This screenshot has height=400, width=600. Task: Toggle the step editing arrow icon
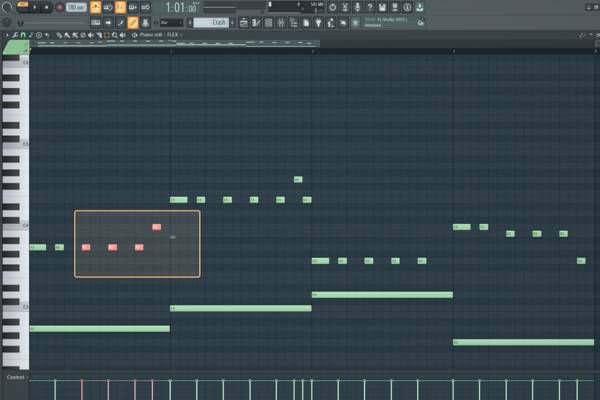[108, 23]
